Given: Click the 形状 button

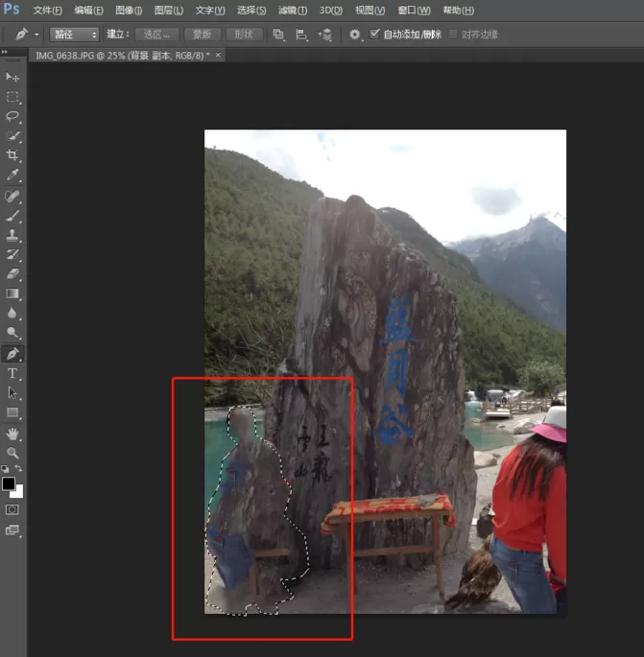Looking at the screenshot, I should 244,35.
